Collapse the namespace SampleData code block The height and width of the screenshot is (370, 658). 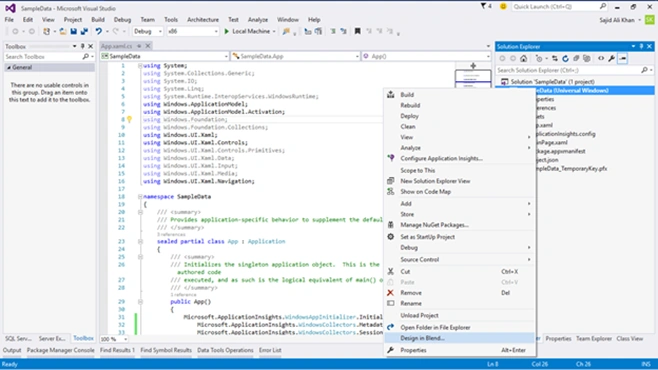point(140,197)
